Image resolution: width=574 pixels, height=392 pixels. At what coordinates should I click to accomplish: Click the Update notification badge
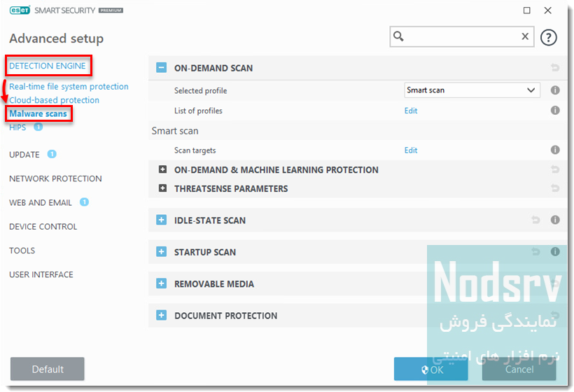(52, 154)
